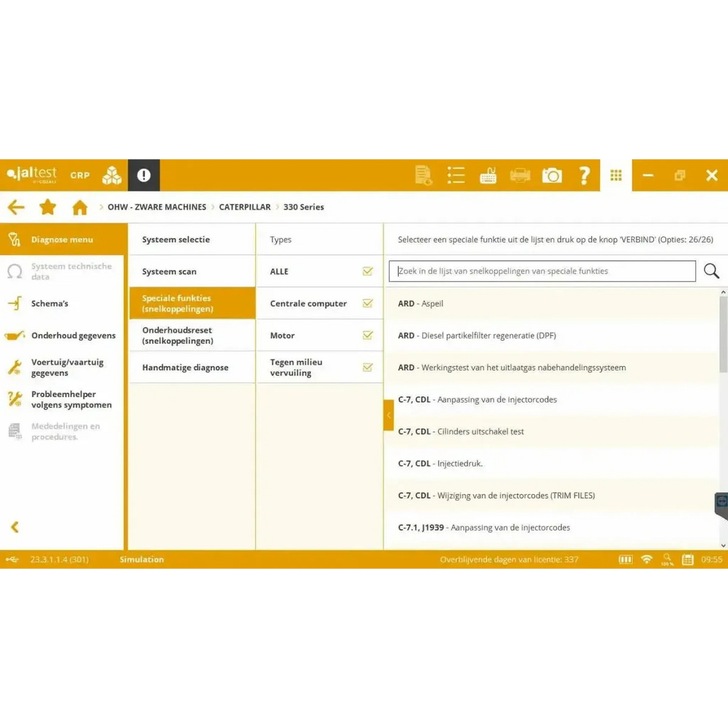The width and height of the screenshot is (728, 728).
Task: Select ARD - Aspeil function
Action: [x=551, y=303]
